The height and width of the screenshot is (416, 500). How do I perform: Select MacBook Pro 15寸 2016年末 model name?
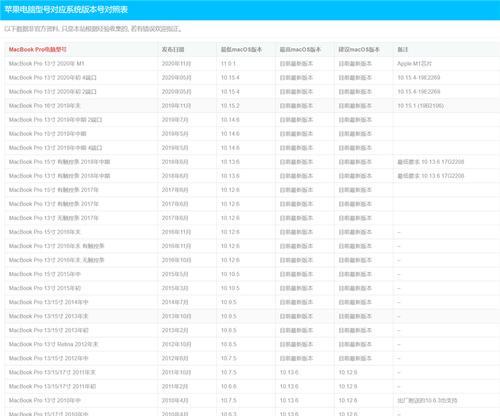pos(45,232)
